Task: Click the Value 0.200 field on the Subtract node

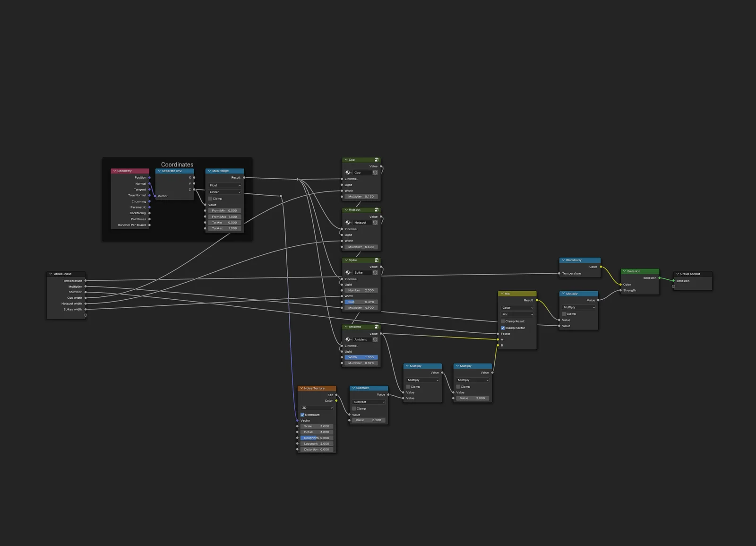Action: coord(368,420)
